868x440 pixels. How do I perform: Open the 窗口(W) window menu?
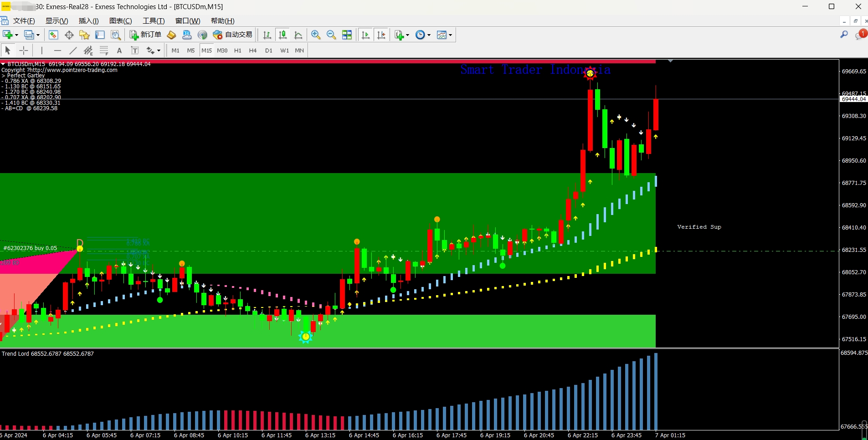(188, 21)
